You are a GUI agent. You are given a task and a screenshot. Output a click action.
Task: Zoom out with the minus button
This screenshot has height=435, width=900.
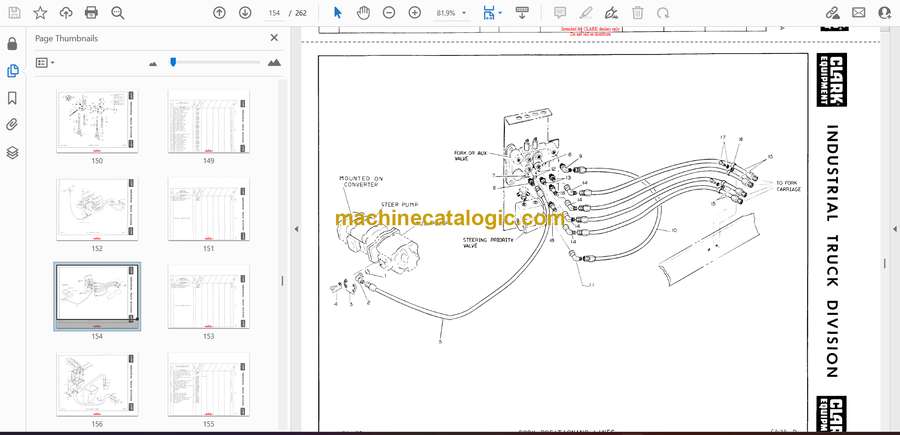click(389, 13)
